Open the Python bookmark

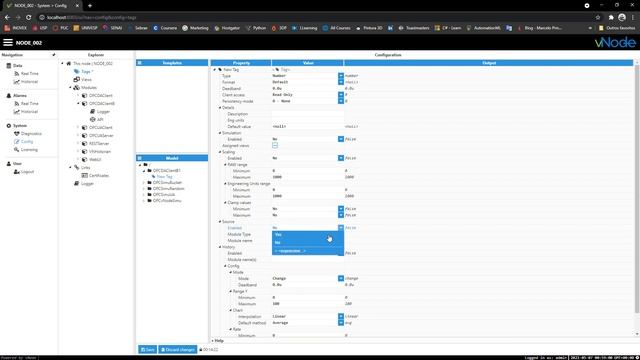coord(256,28)
